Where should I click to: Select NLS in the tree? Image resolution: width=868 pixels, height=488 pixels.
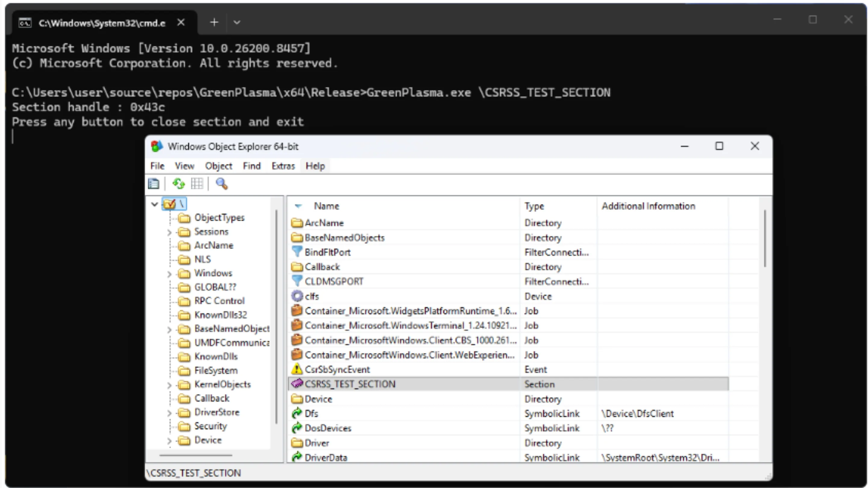203,259
